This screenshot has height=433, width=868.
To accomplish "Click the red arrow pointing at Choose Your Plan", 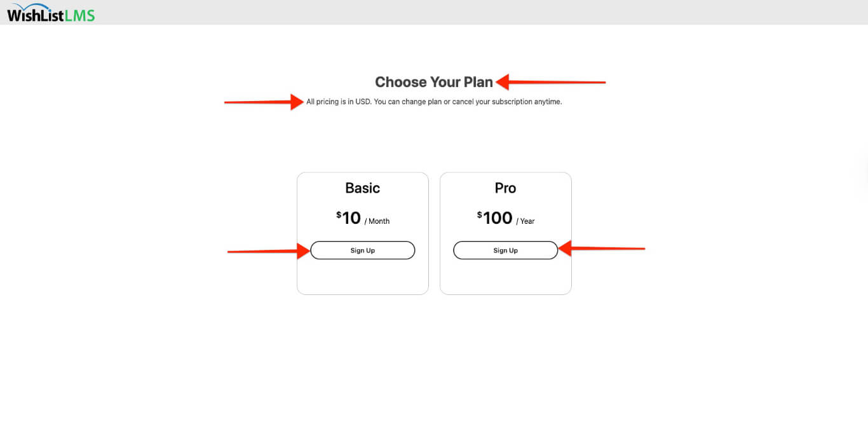I will [553, 82].
